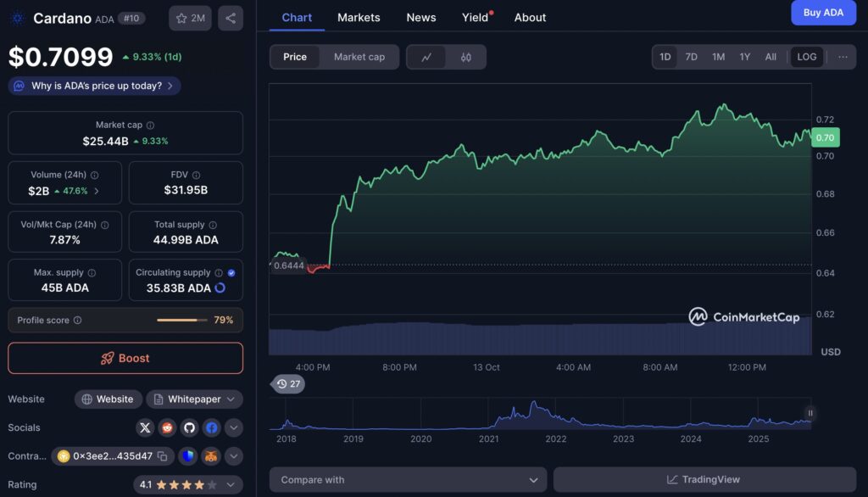Click the Profile score progress bar
The width and height of the screenshot is (868, 497).
(x=182, y=321)
